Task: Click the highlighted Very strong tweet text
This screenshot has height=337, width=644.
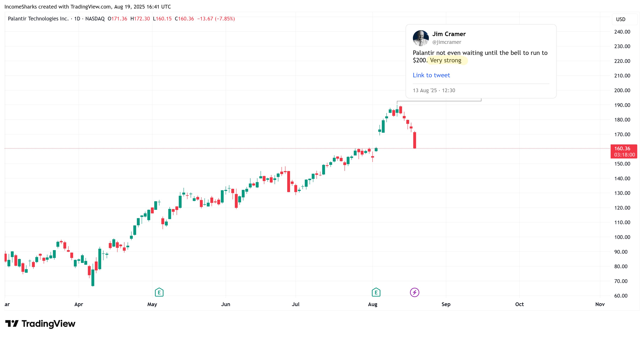Action: point(446,60)
